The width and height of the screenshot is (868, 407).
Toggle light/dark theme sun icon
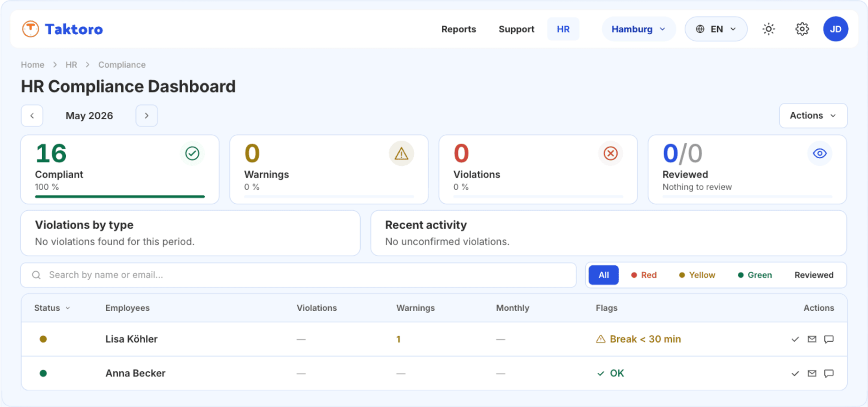tap(768, 29)
